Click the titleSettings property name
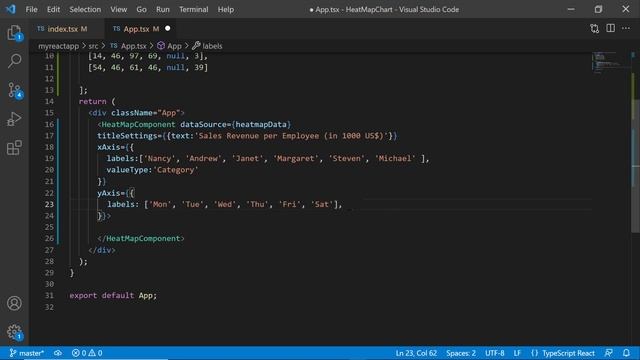The image size is (640, 360). coord(127,136)
